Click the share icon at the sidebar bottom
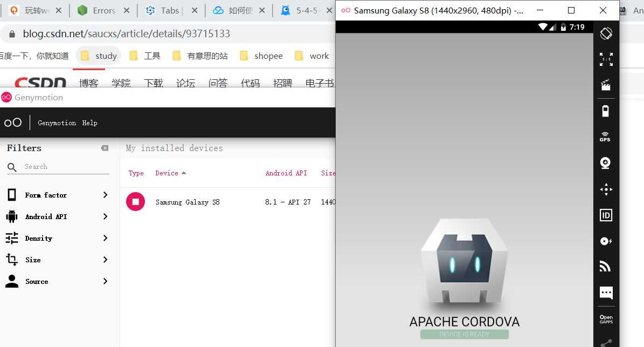 pos(606,343)
